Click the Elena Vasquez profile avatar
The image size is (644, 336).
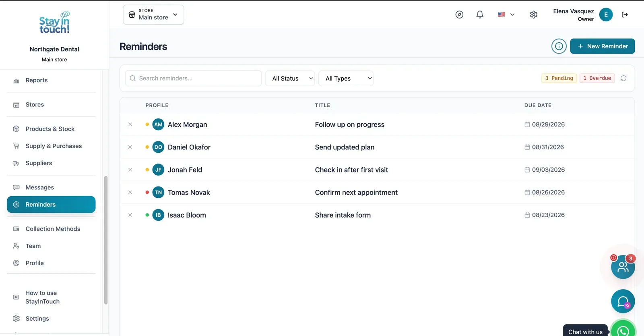(606, 15)
